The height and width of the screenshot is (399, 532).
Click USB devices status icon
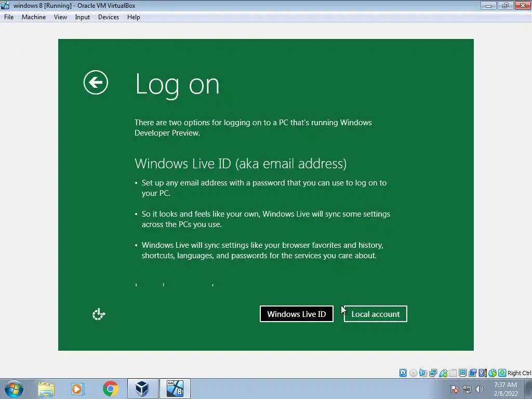[x=443, y=373]
